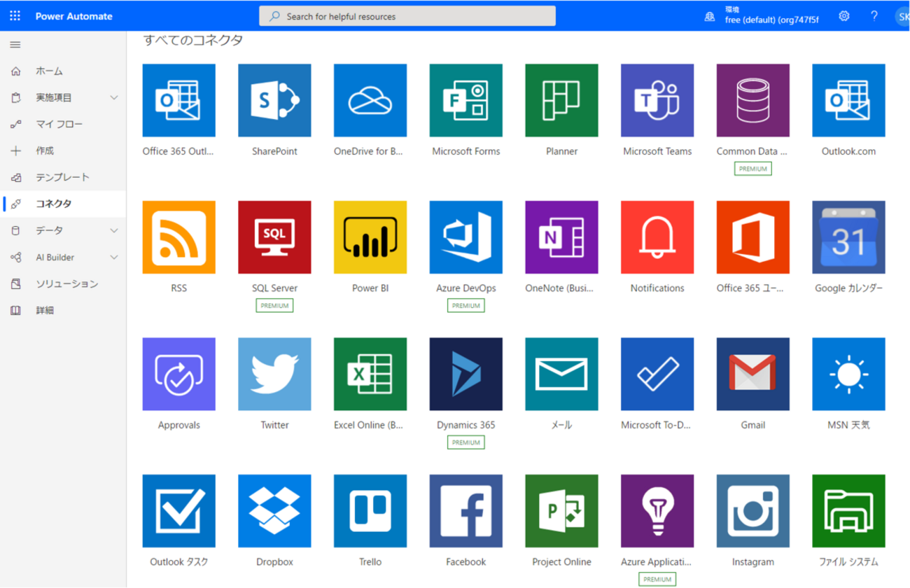
Task: Expand the 実施項目 sidebar section
Action: coord(114,98)
